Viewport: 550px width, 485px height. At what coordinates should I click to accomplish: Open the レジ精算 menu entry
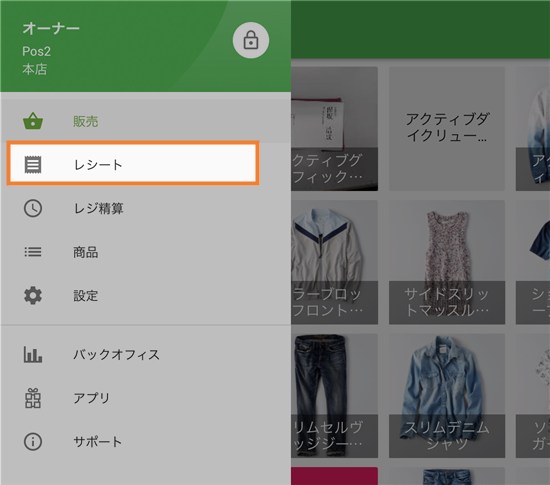point(146,208)
